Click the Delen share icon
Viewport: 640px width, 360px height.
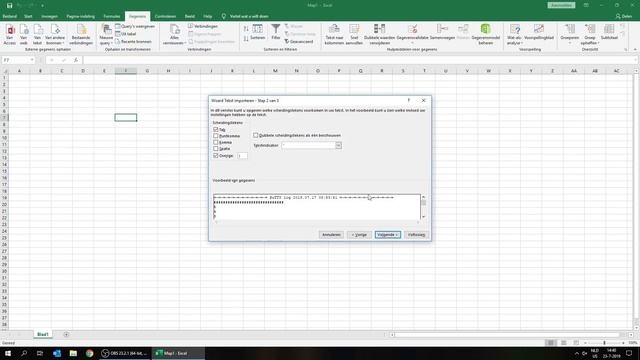[618, 16]
